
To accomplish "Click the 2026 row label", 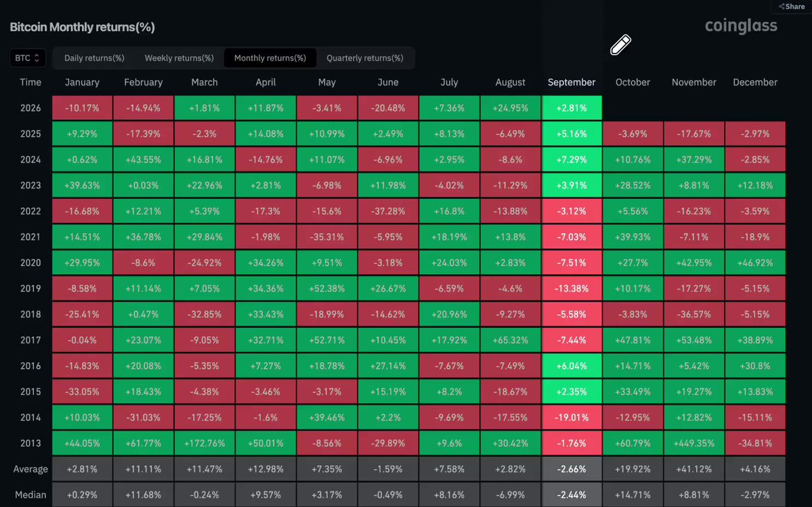I will (30, 108).
